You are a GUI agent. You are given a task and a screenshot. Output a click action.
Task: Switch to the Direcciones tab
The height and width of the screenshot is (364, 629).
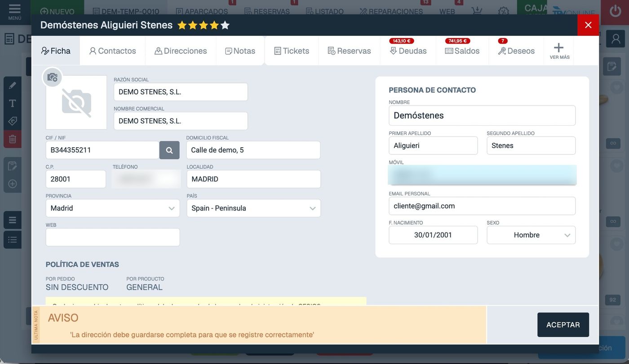(181, 51)
